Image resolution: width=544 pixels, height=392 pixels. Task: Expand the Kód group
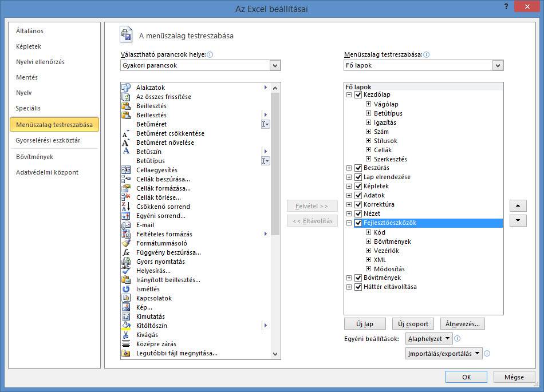[x=368, y=232]
